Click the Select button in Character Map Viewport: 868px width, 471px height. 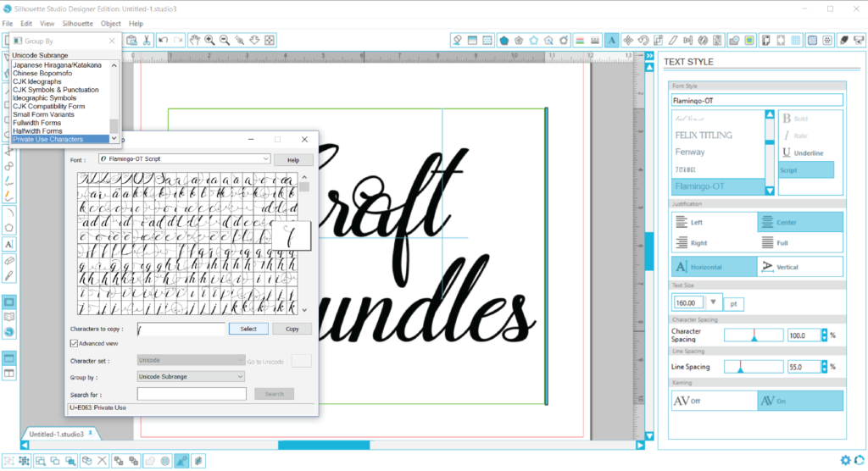click(248, 329)
